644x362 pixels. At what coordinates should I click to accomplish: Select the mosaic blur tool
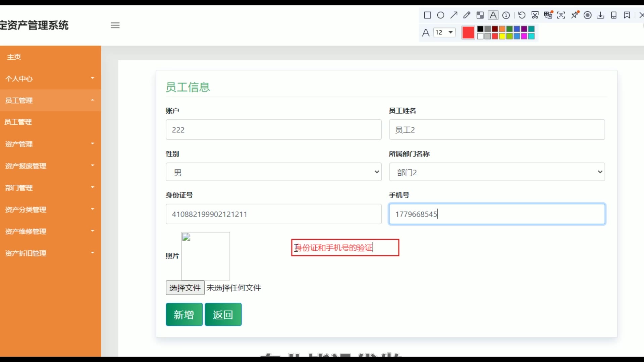coord(480,15)
